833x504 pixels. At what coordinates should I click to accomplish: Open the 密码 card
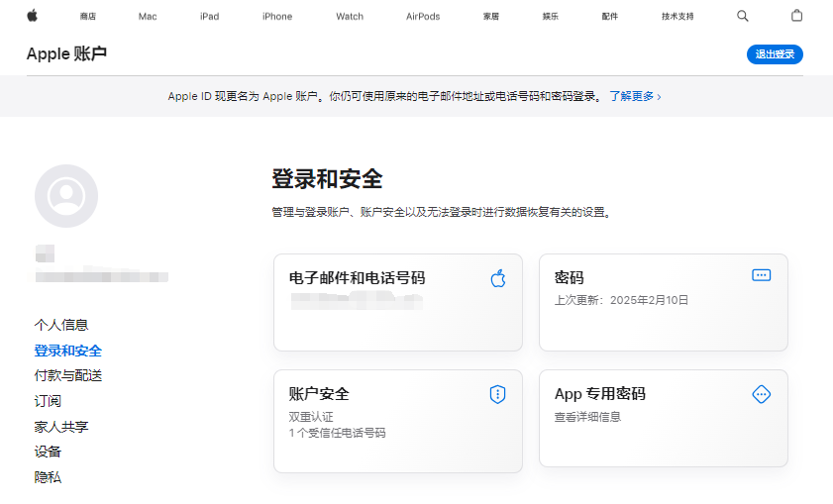click(663, 302)
